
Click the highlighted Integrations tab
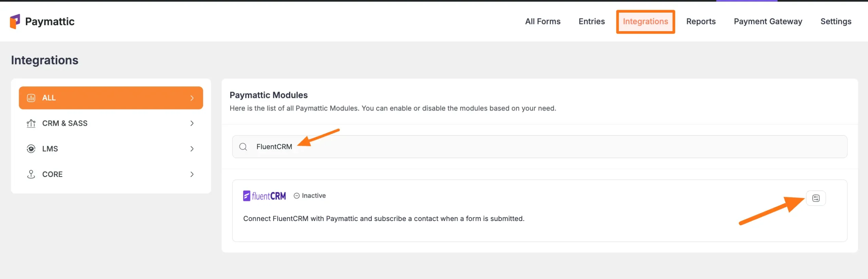click(x=646, y=21)
